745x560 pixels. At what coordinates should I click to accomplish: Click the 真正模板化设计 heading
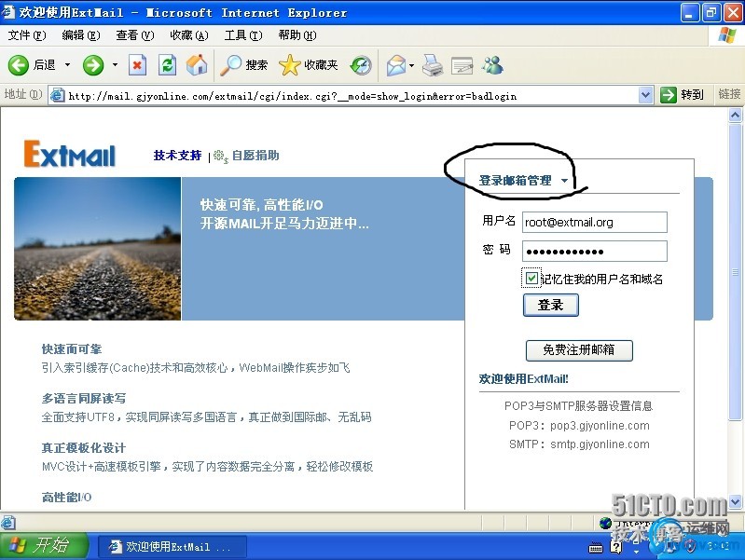pos(84,448)
